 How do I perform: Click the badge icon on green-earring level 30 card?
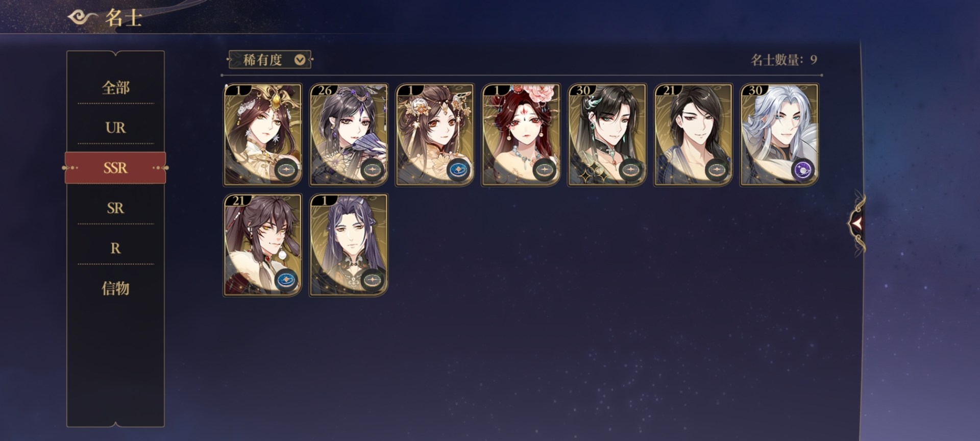631,170
